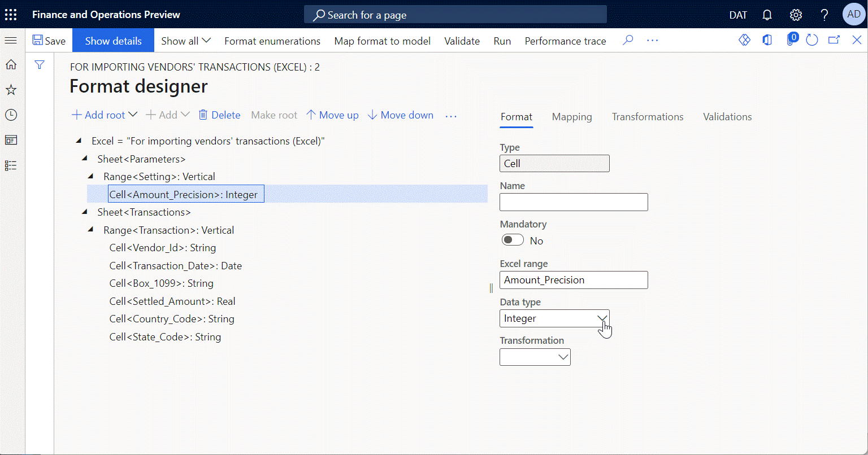Open Workspaces icon in sidebar
The width and height of the screenshot is (868, 455).
(x=11, y=140)
